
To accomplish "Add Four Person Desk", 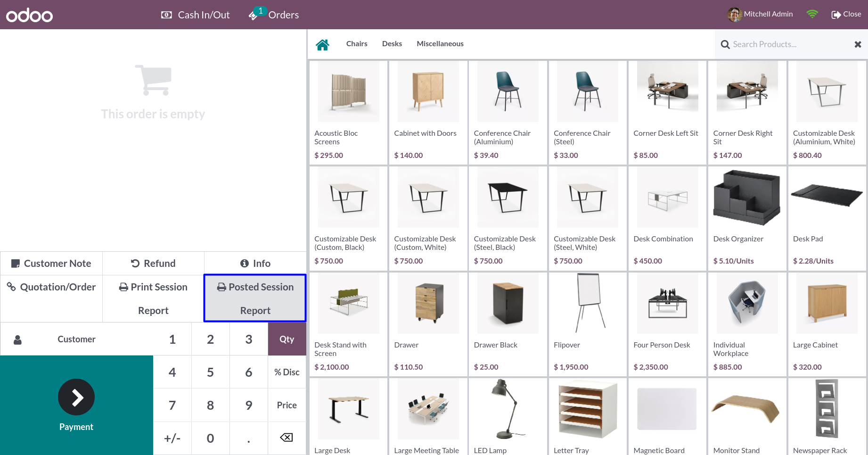I will pyautogui.click(x=667, y=324).
